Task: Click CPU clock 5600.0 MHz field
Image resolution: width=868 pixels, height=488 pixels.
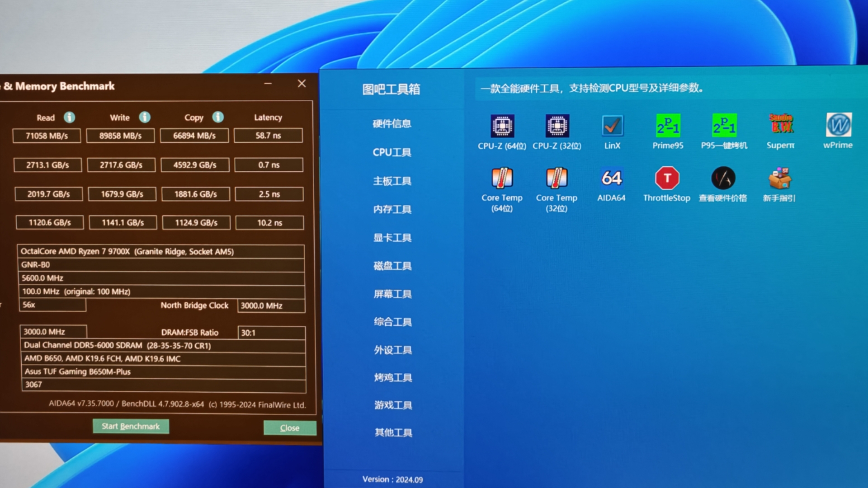Action: pyautogui.click(x=161, y=278)
